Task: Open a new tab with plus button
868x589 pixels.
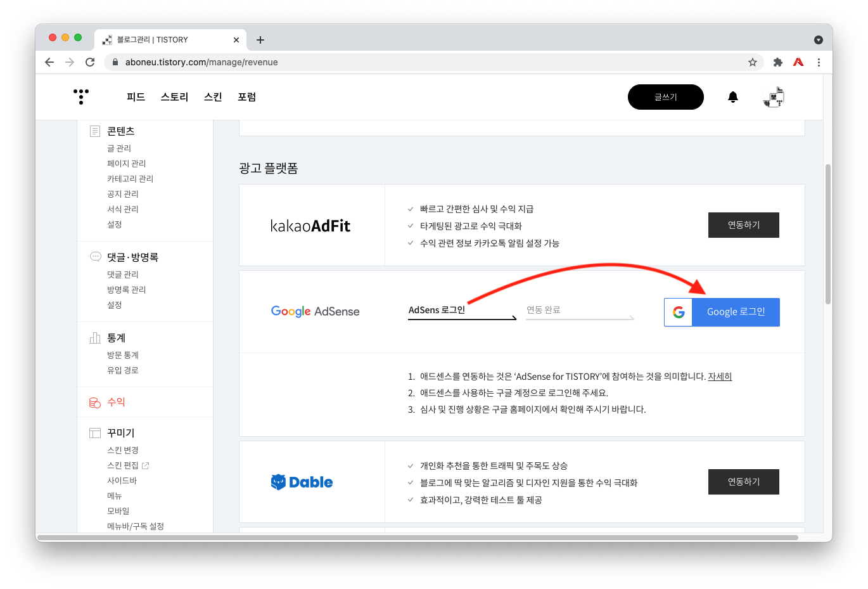Action: [260, 40]
